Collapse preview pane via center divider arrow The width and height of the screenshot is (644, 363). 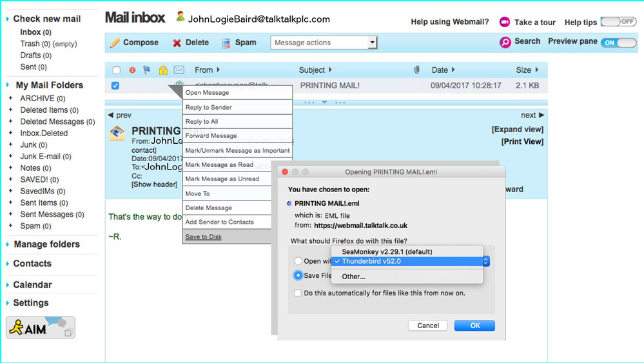click(324, 103)
